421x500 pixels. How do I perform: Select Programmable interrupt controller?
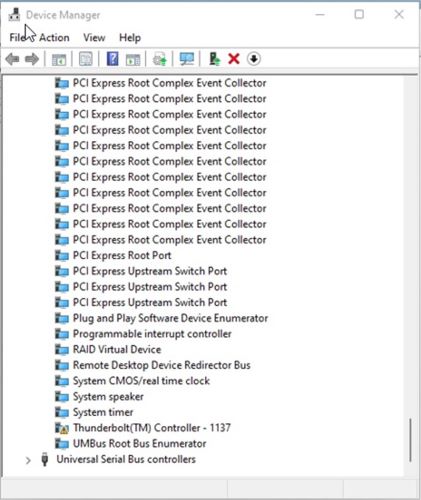click(152, 334)
